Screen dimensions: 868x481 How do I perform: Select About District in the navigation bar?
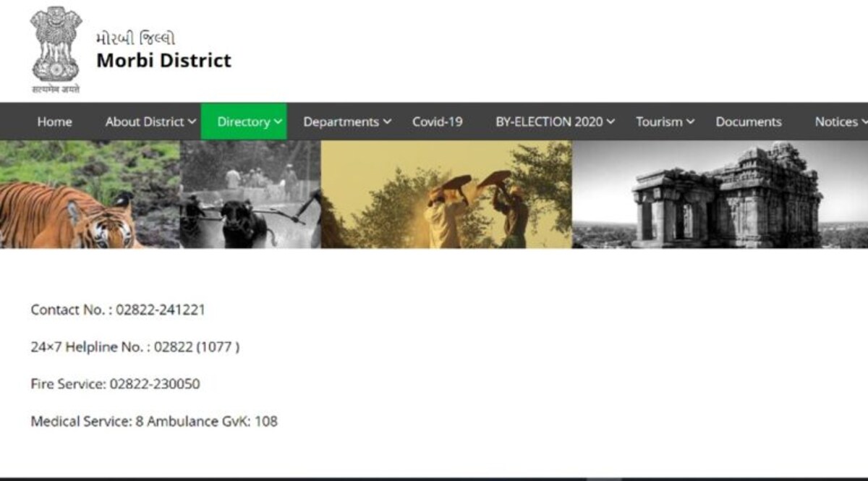point(145,122)
